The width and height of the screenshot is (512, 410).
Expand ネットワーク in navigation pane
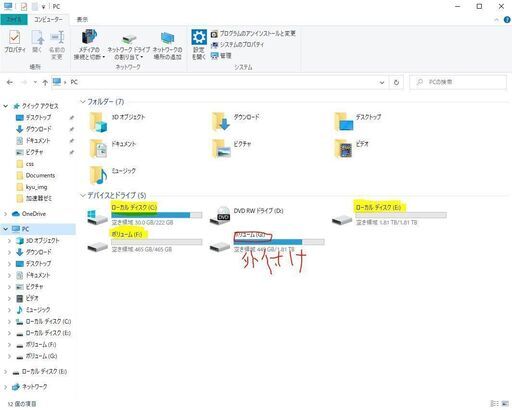pos(5,387)
